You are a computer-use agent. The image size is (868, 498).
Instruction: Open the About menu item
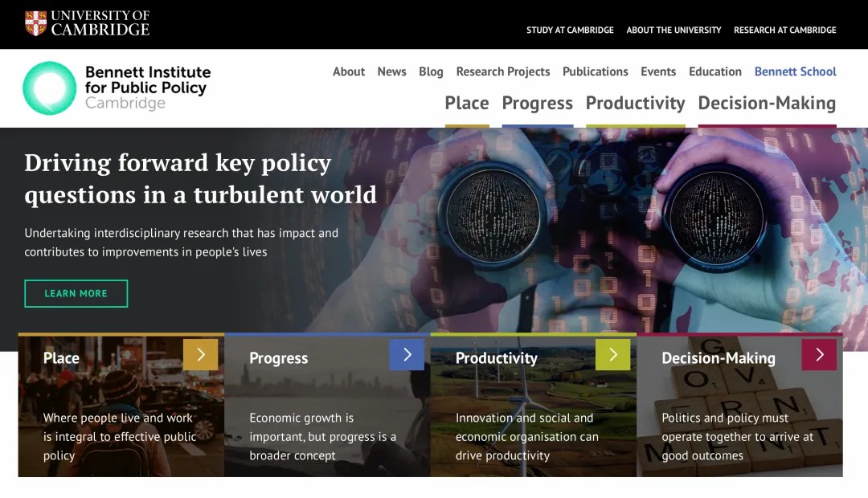pyautogui.click(x=349, y=71)
